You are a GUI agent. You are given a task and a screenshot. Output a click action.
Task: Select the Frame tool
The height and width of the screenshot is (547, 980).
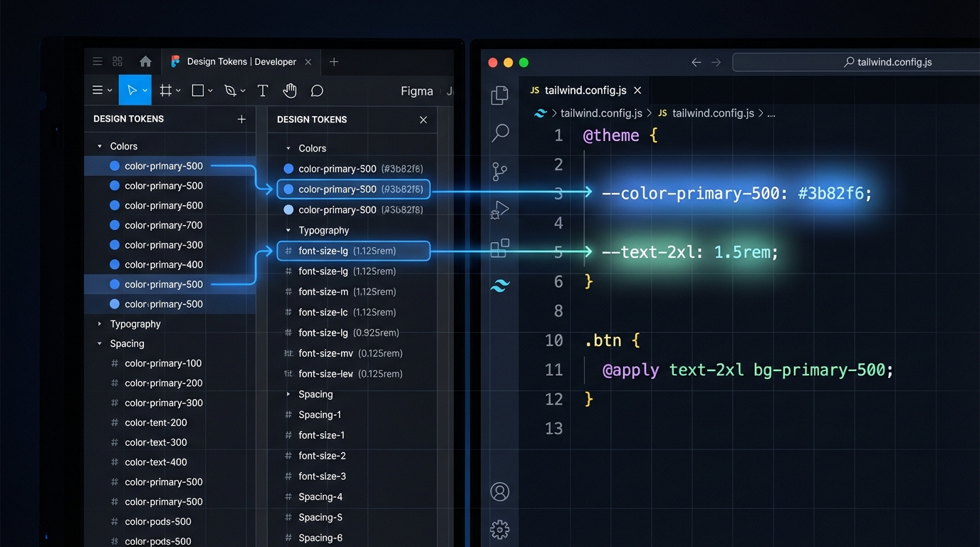pyautogui.click(x=165, y=90)
